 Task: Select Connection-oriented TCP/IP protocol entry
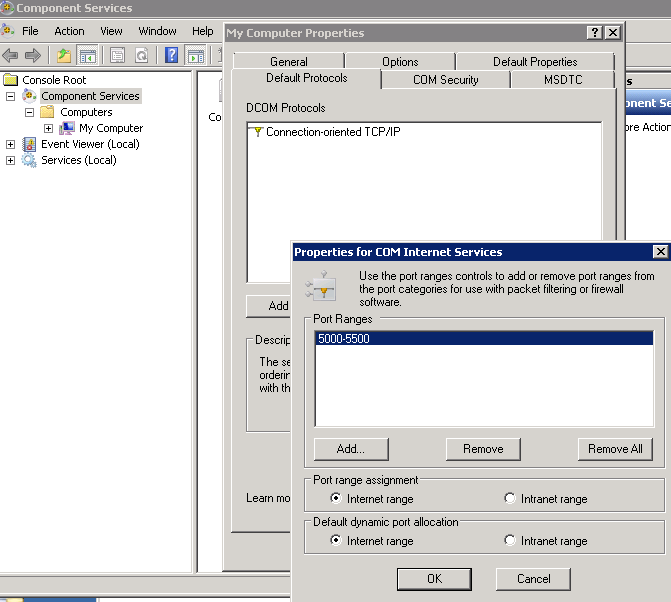click(x=333, y=131)
